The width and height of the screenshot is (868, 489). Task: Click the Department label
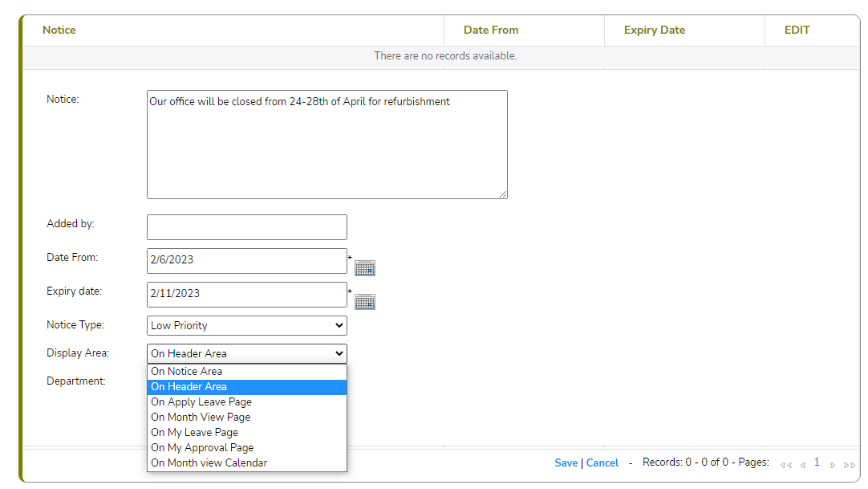tap(76, 381)
